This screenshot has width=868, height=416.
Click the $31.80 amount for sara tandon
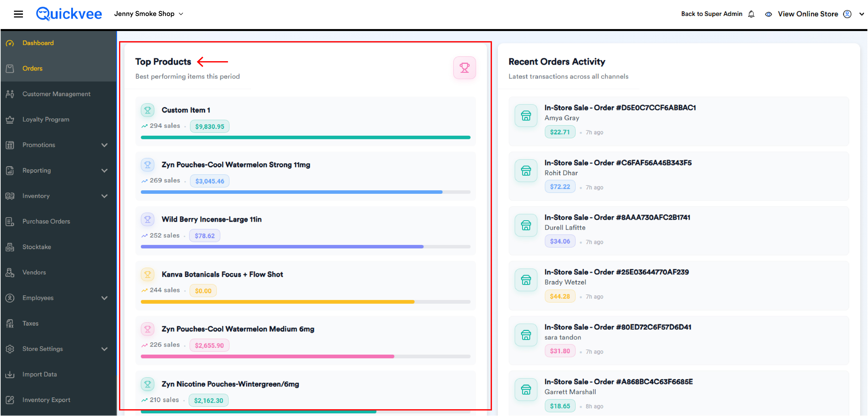click(560, 351)
